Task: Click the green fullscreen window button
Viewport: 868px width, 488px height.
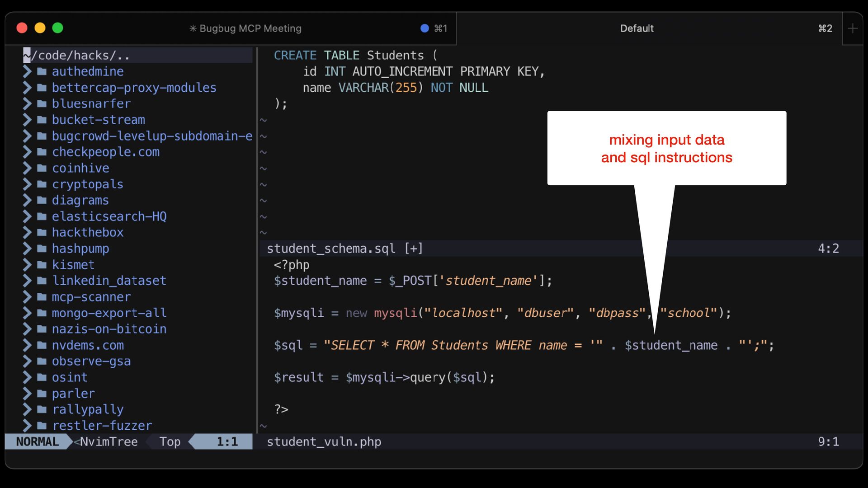Action: 57,28
